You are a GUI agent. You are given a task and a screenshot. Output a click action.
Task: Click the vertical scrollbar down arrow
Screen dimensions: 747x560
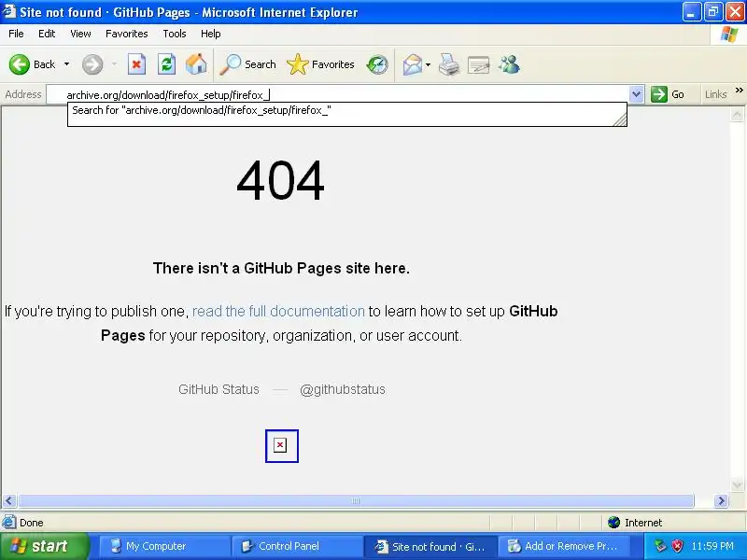coord(737,485)
